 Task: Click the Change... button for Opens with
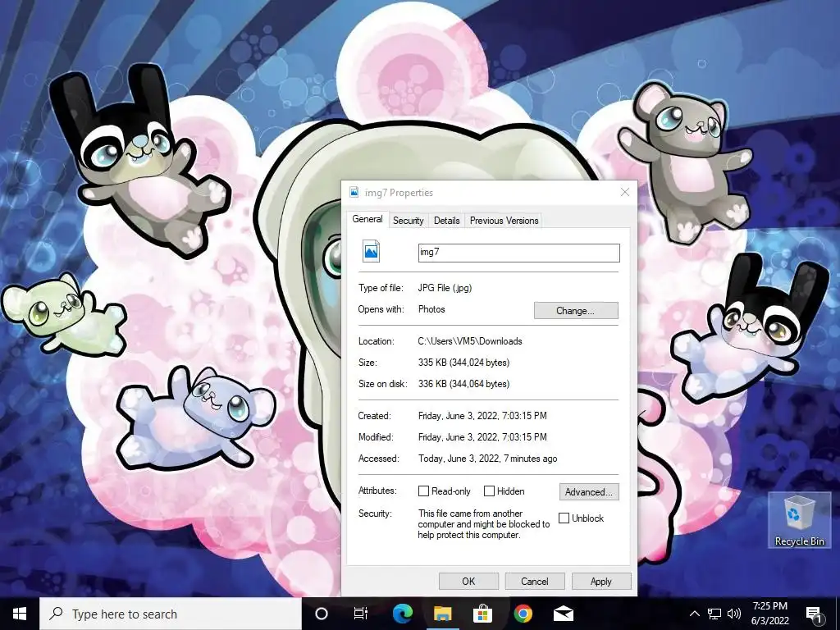pos(576,311)
